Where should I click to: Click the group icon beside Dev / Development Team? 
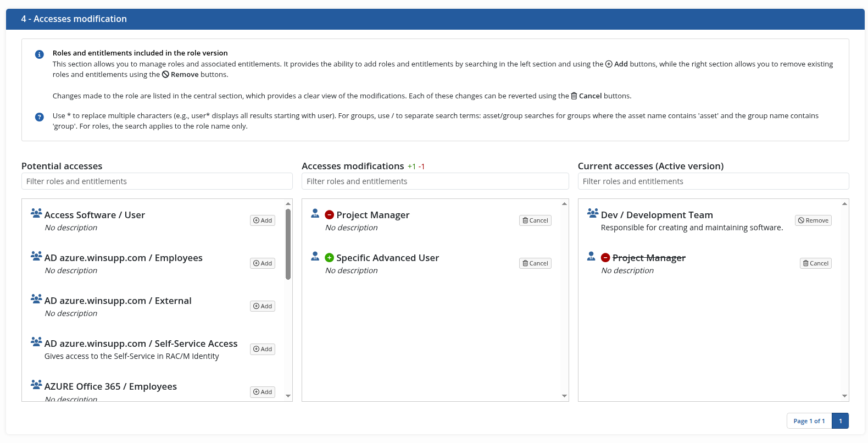coord(593,213)
